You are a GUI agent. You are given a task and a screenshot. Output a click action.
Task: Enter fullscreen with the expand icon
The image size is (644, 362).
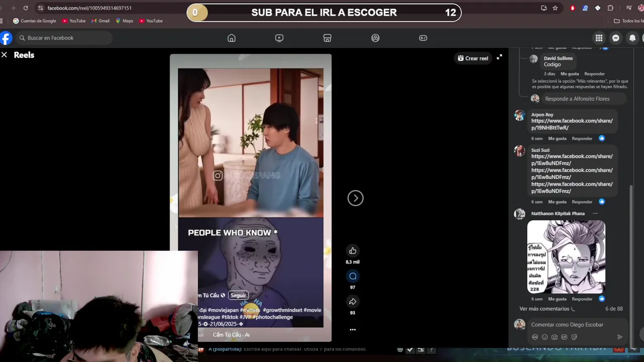pyautogui.click(x=499, y=57)
